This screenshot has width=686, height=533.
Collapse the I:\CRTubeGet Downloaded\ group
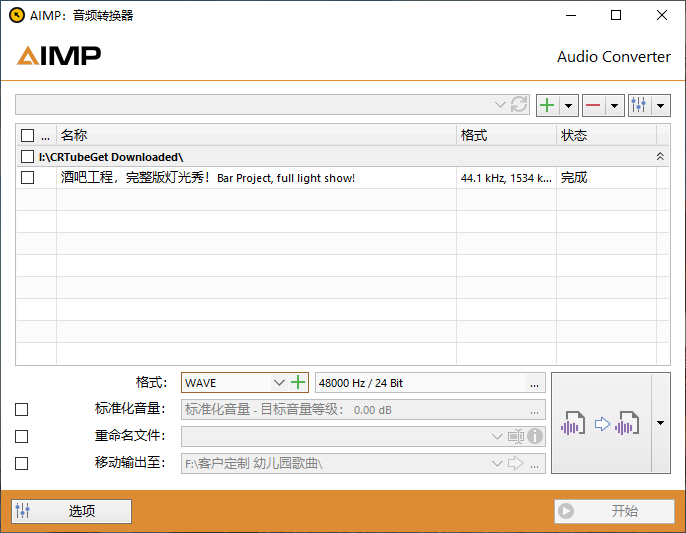(660, 156)
